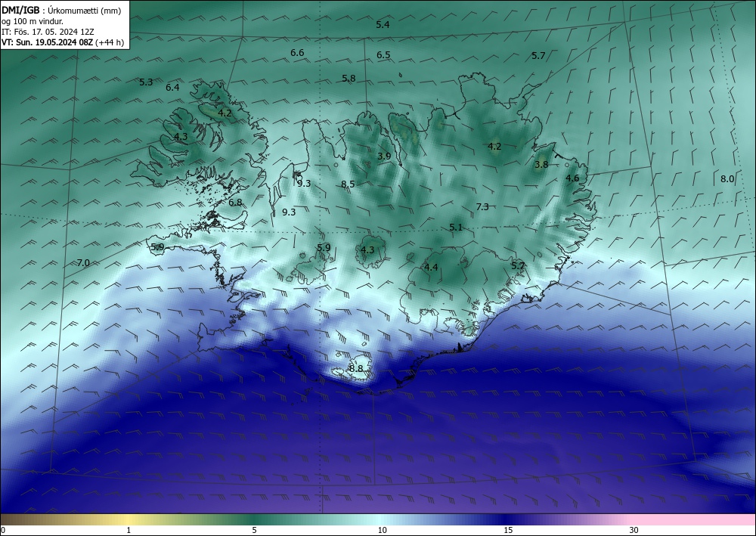The width and height of the screenshot is (756, 536).
Task: Select the 4.6 value label
Action: point(572,178)
